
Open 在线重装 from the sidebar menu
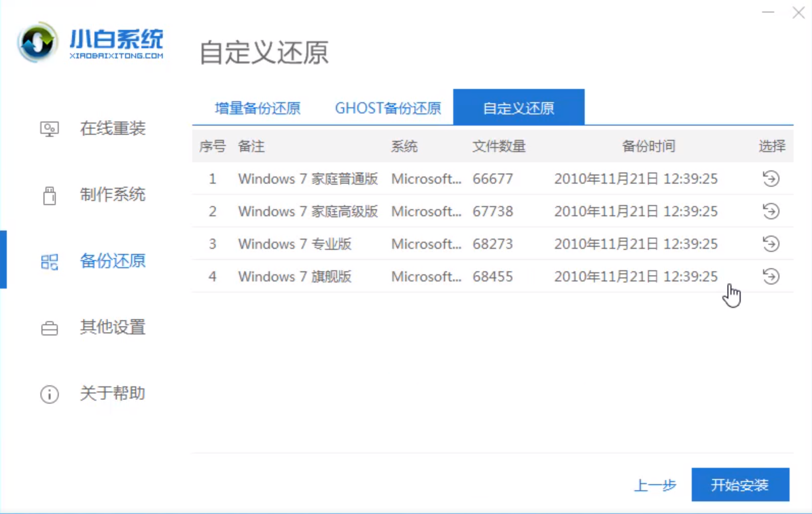[x=112, y=128]
